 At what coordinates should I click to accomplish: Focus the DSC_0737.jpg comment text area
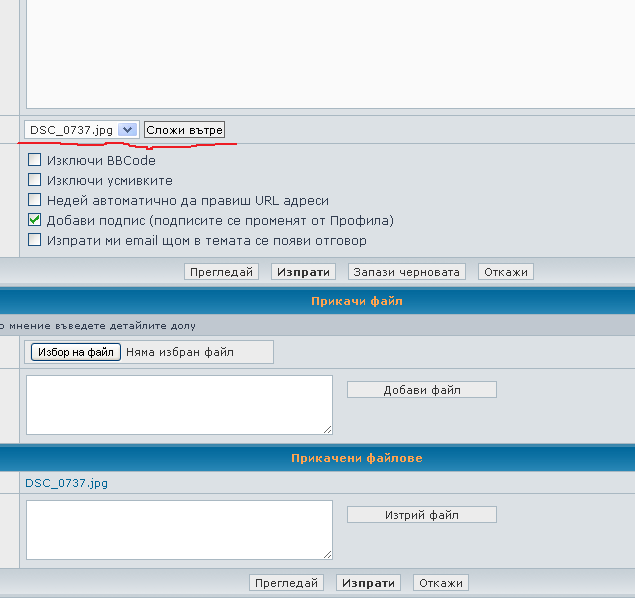[179, 530]
